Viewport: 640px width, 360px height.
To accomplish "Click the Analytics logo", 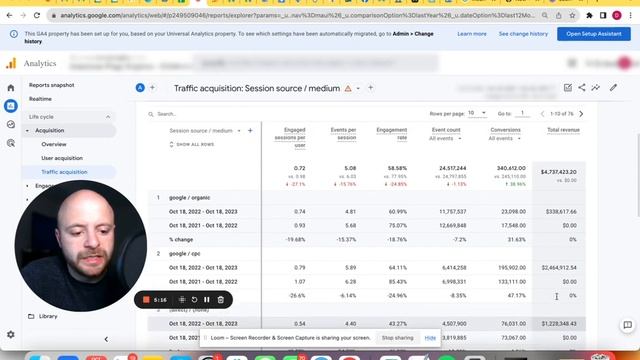I will point(11,63).
